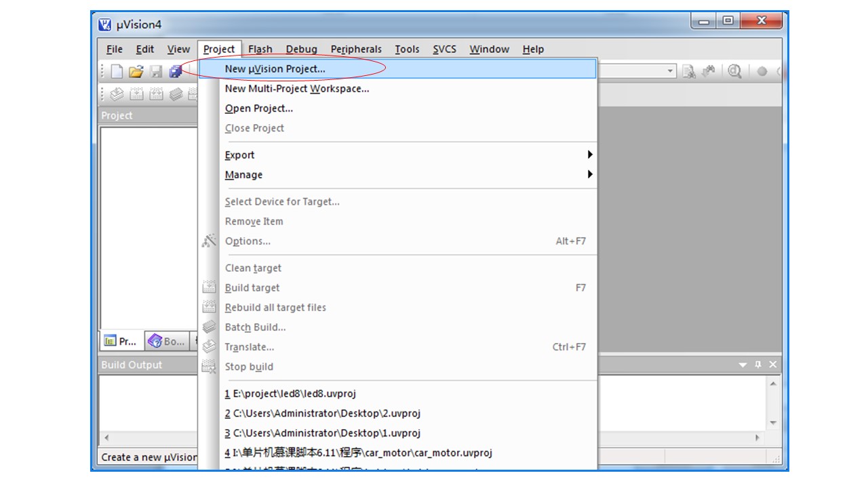Pin the Build Output panel
The width and height of the screenshot is (868, 488).
coord(758,365)
